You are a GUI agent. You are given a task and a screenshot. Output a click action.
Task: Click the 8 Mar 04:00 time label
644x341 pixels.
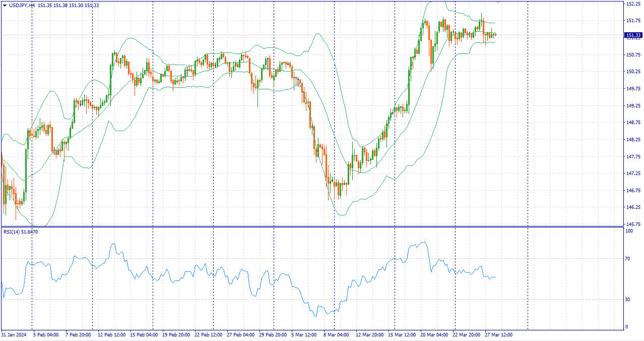(337, 334)
